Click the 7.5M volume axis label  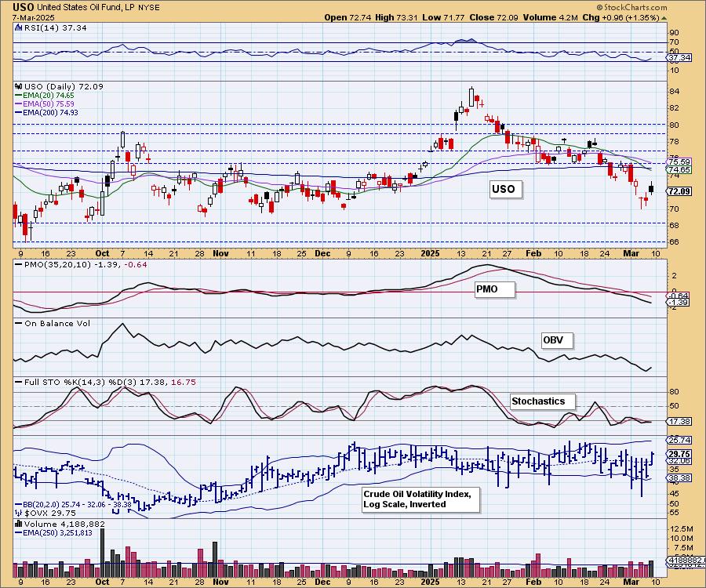click(683, 547)
